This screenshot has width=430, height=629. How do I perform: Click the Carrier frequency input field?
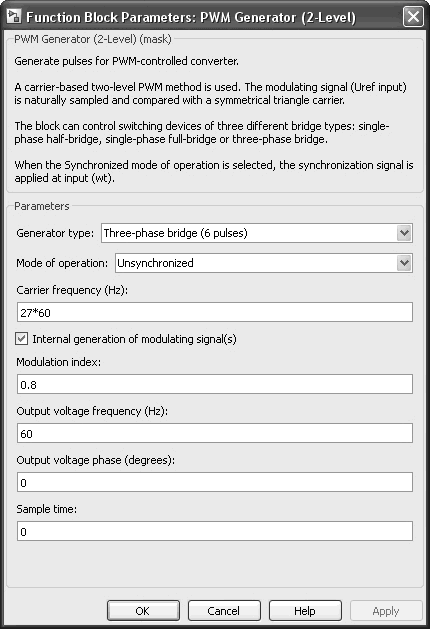pyautogui.click(x=215, y=312)
